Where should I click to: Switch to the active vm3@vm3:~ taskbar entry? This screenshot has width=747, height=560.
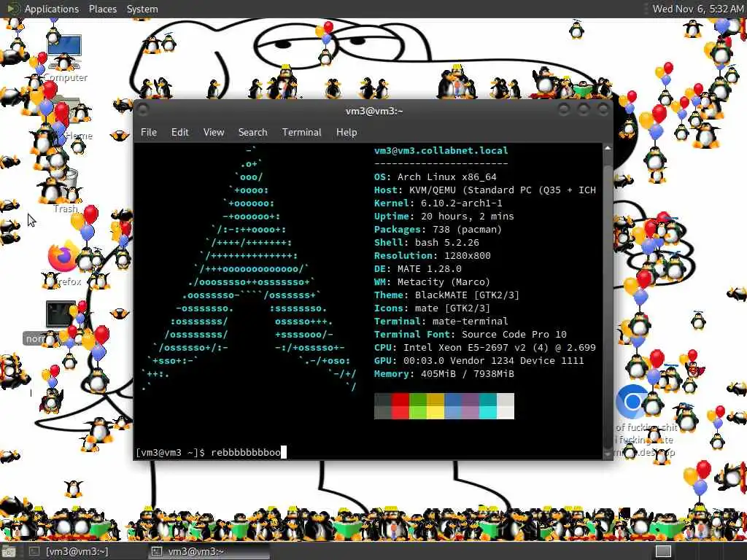[209, 551]
